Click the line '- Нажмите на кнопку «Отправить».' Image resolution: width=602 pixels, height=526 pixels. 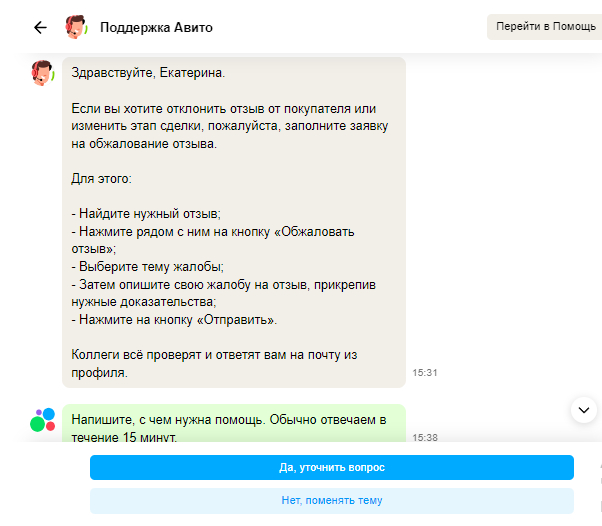[x=174, y=319]
